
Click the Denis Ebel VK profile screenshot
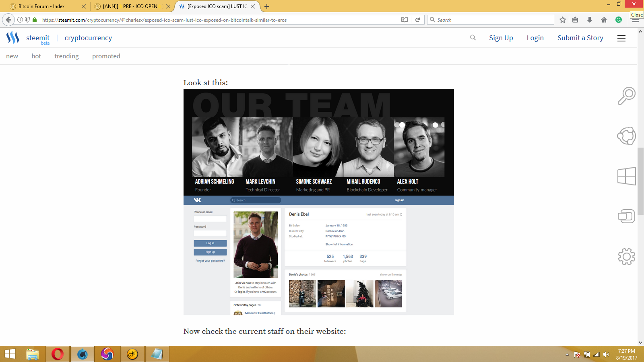319,255
